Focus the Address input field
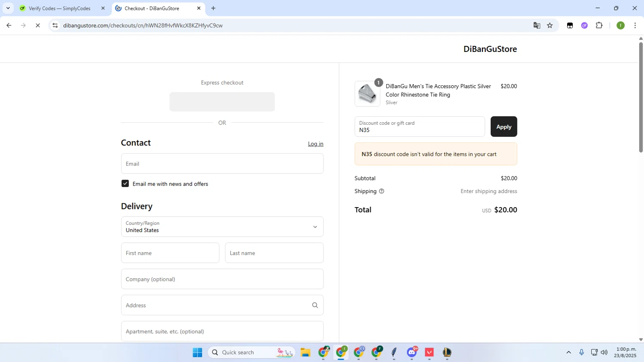Viewport: 644px width, 362px height. [x=222, y=305]
